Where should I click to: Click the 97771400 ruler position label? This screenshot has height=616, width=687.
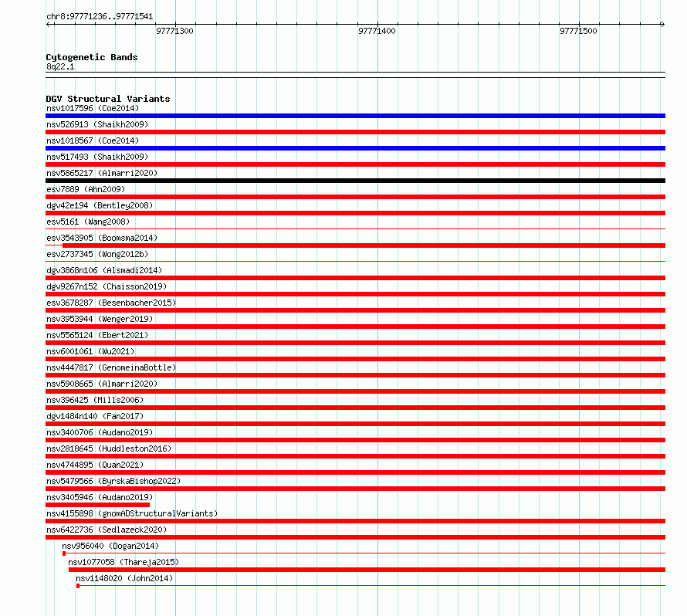click(x=377, y=31)
